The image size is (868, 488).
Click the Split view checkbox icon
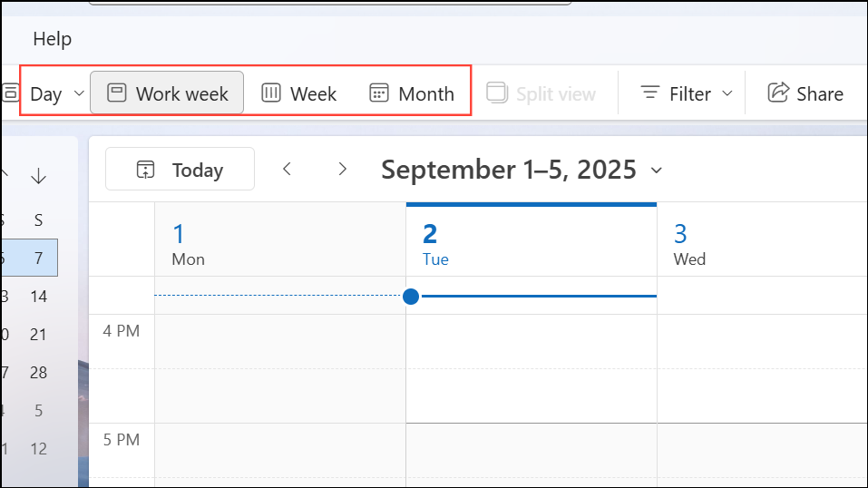pos(496,93)
